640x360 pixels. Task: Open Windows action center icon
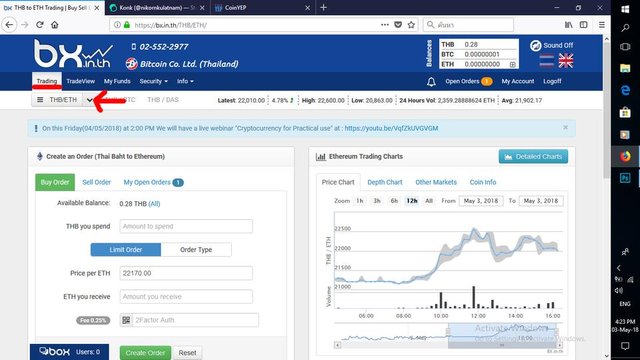625,346
